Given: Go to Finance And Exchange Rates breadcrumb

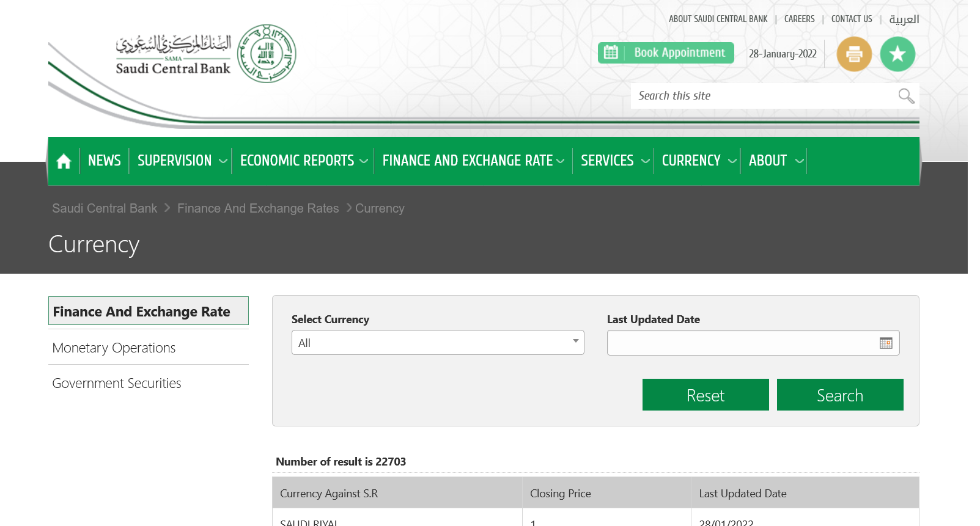Looking at the screenshot, I should tap(258, 209).
